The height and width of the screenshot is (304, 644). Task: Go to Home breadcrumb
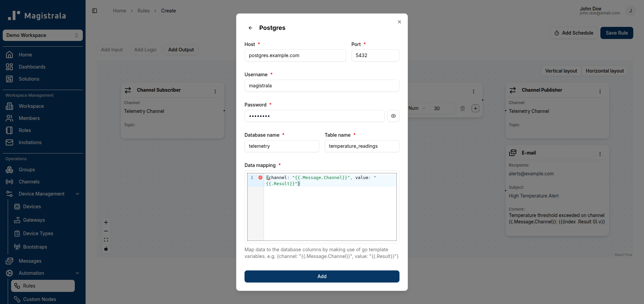(x=119, y=11)
